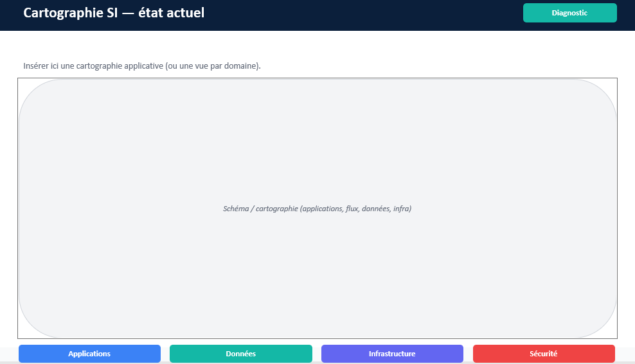The image size is (635, 364).
Task: Click the 'état actuel' part of the heading
Action: [x=172, y=12]
